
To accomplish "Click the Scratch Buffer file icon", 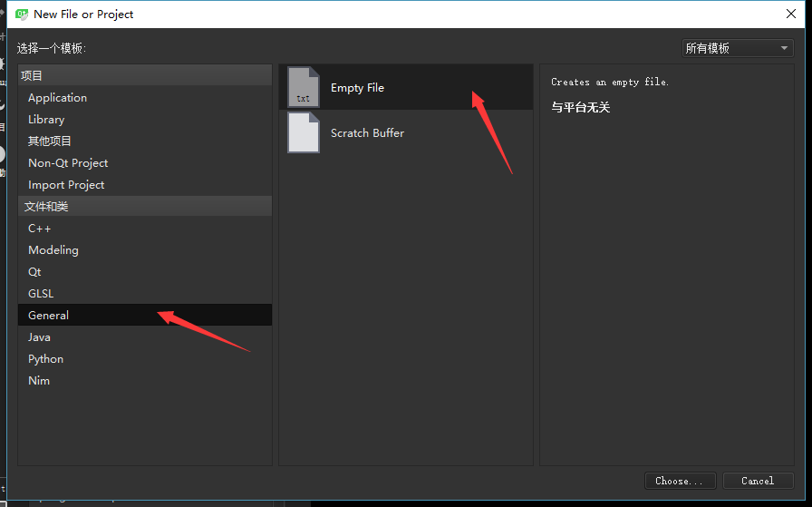I will click(x=304, y=132).
